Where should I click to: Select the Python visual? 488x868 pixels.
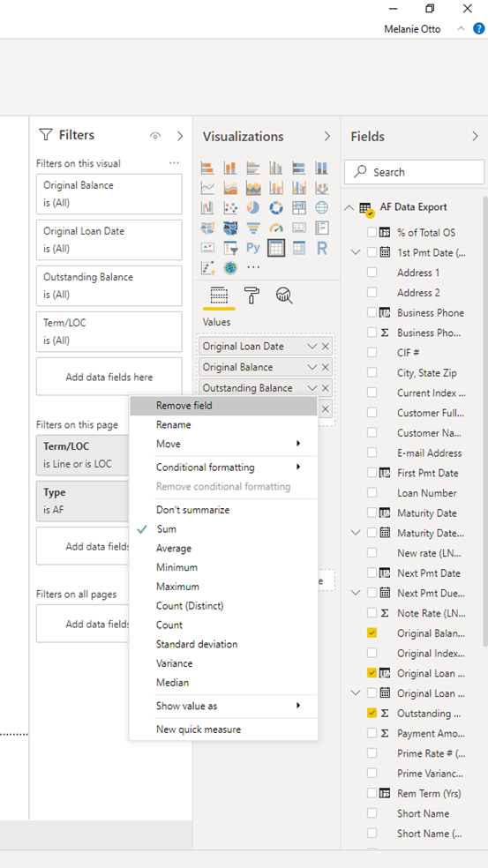coord(253,248)
